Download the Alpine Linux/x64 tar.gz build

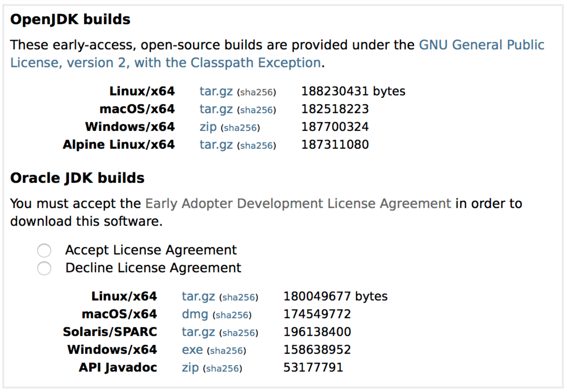tap(215, 144)
